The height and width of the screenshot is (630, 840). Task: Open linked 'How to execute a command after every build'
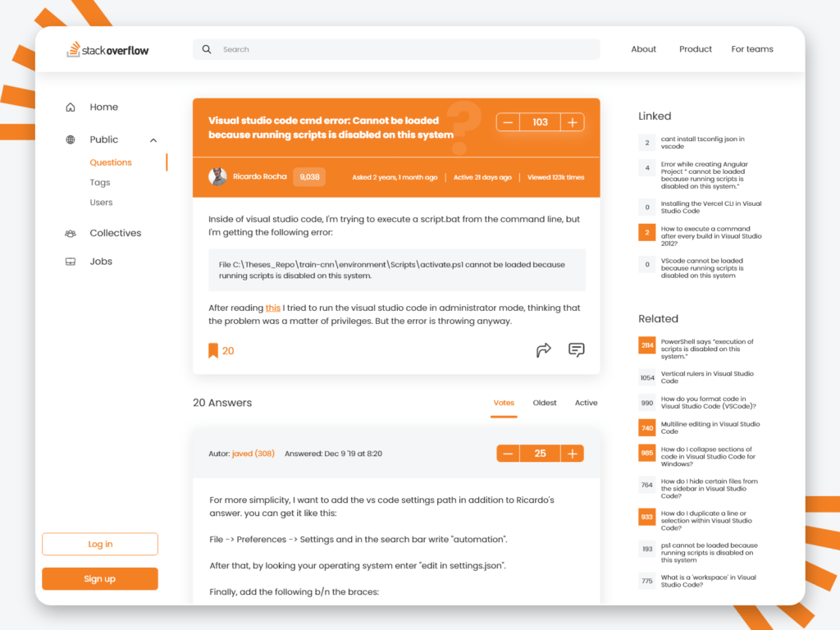pos(711,236)
